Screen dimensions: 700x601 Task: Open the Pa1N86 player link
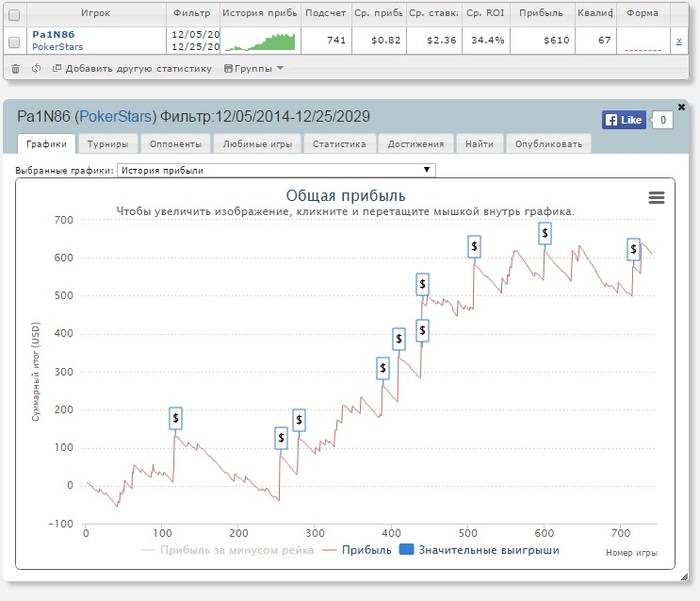coord(53,34)
